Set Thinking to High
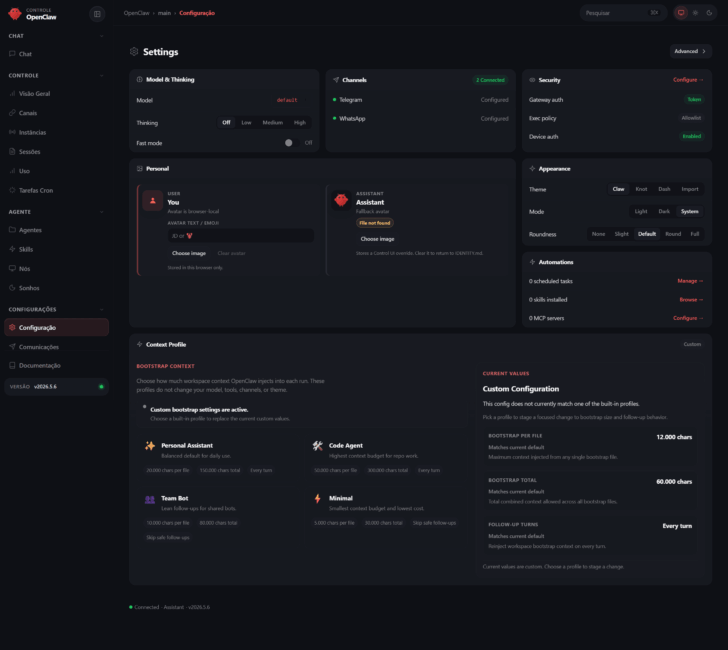728x650 pixels. point(300,123)
